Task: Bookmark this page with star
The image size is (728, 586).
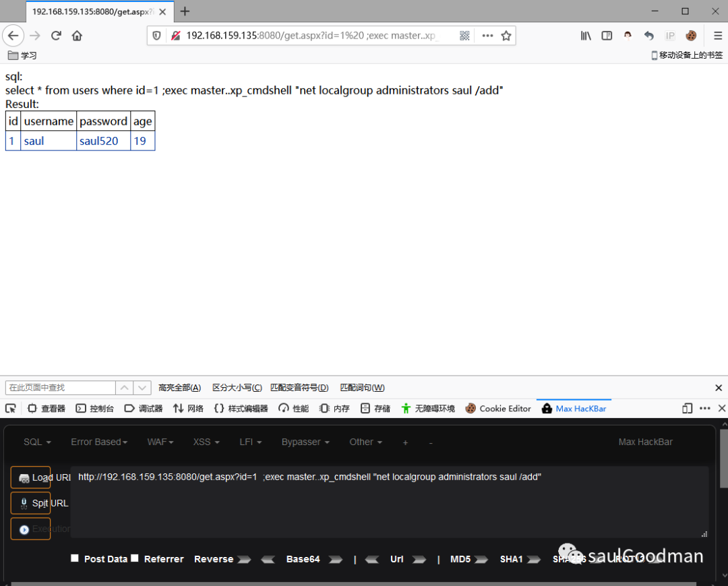Action: [506, 36]
